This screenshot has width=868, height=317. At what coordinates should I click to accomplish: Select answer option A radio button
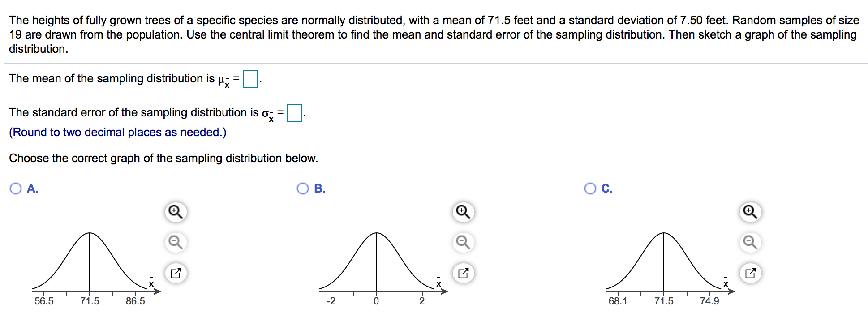click(x=16, y=188)
